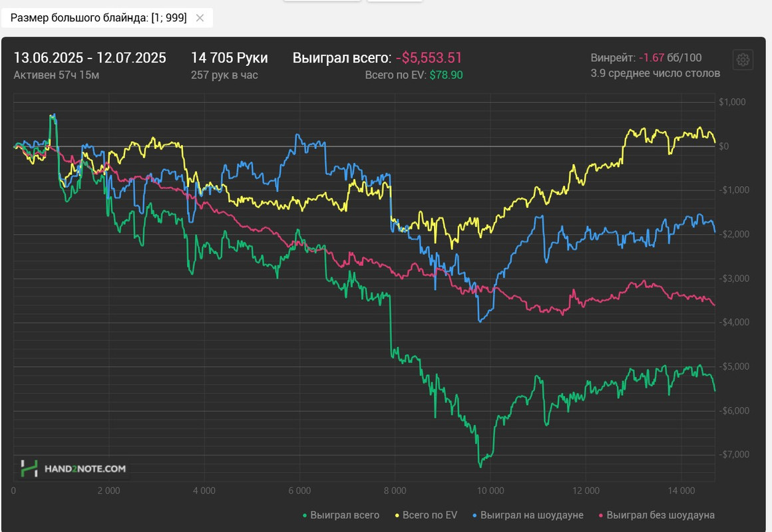Toggle the 'Выиграл на шоудауне' legend series
772x532 pixels.
pos(528,515)
